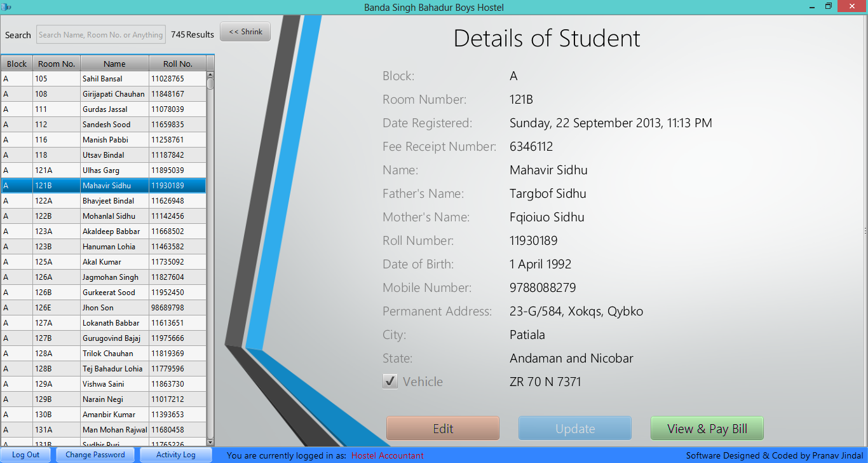Select the Lokanath Babbar row
Screen dimensions: 868x463
pyautogui.click(x=104, y=323)
